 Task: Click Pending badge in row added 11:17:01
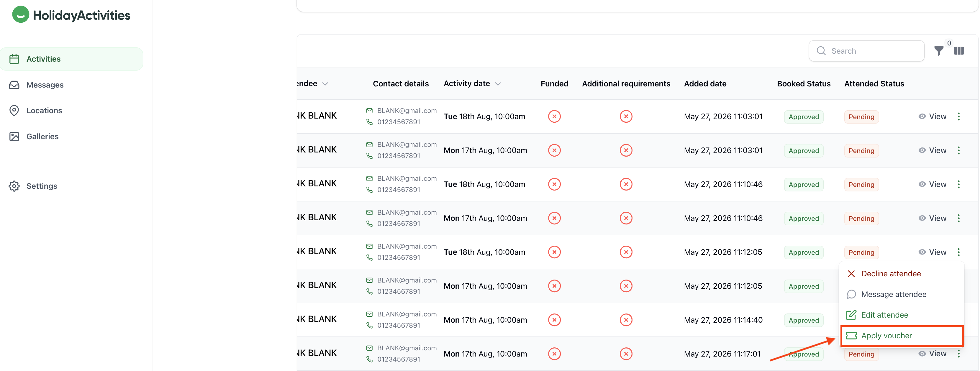861,354
